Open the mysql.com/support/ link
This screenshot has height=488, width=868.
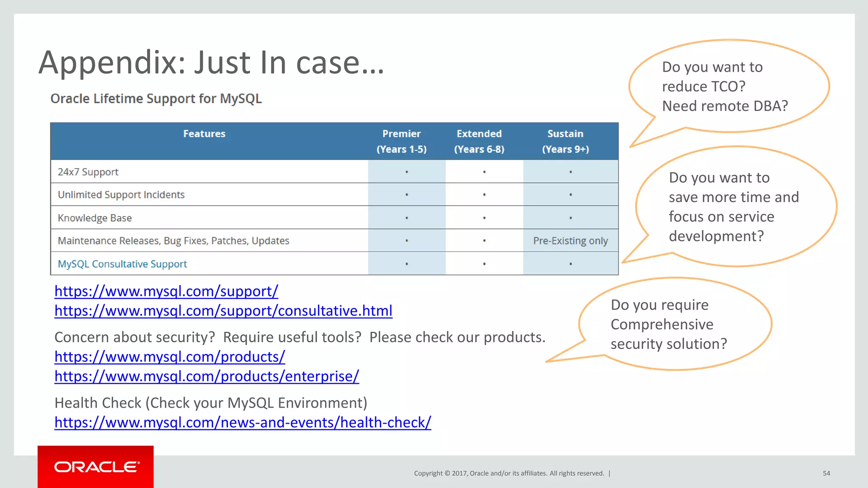pos(166,291)
